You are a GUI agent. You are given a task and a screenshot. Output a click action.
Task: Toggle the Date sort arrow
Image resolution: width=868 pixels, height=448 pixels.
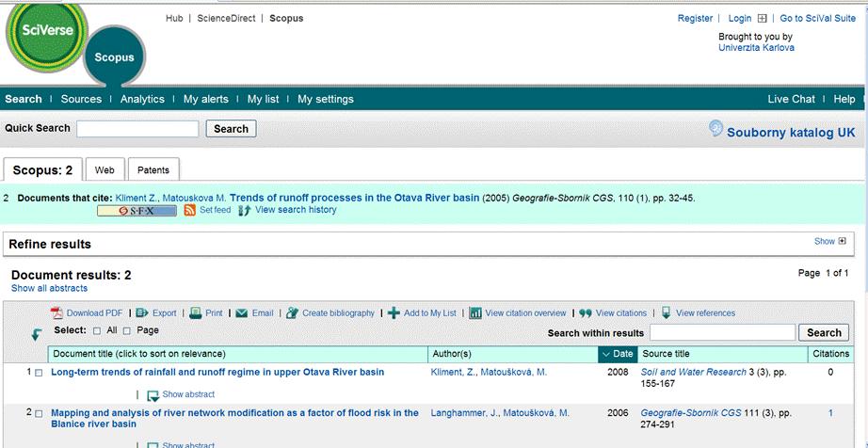coord(604,354)
